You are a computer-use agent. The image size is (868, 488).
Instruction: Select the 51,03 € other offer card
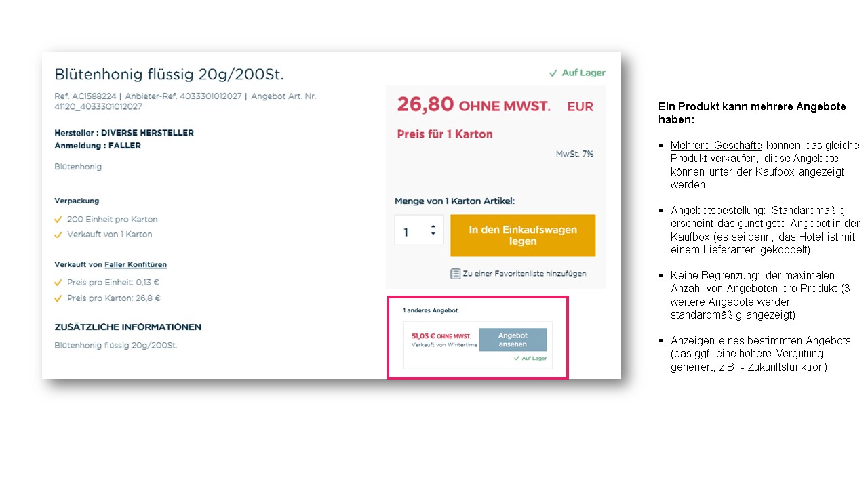[478, 344]
